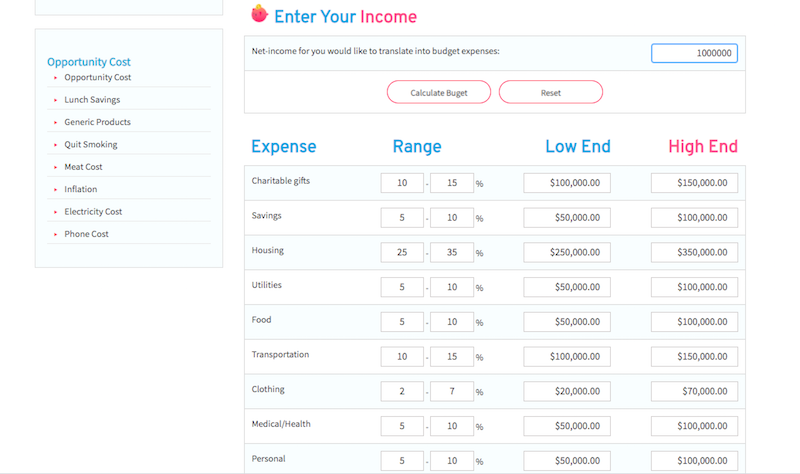
Task: Click Clothing High End $70,000.00 field
Action: (x=694, y=391)
